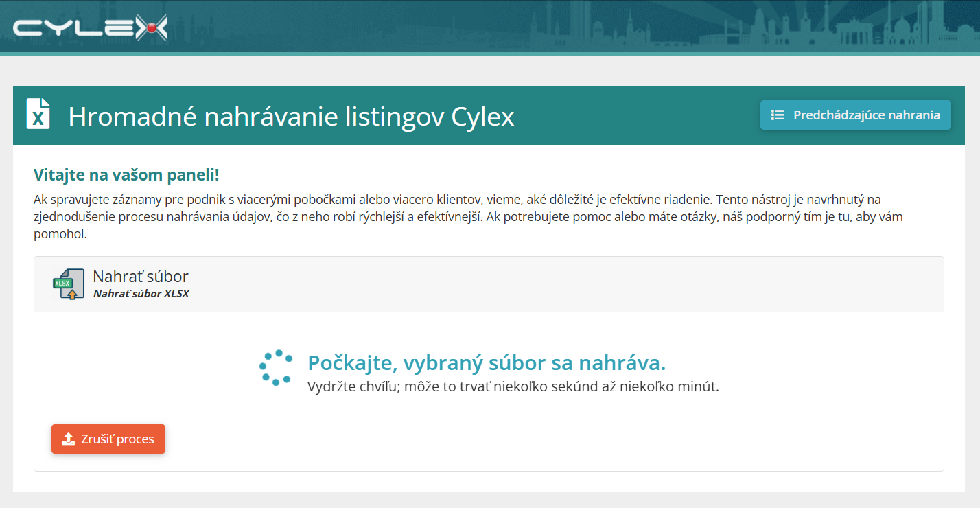Click the white Excel file icon
The width and height of the screenshot is (980, 508).
38,114
